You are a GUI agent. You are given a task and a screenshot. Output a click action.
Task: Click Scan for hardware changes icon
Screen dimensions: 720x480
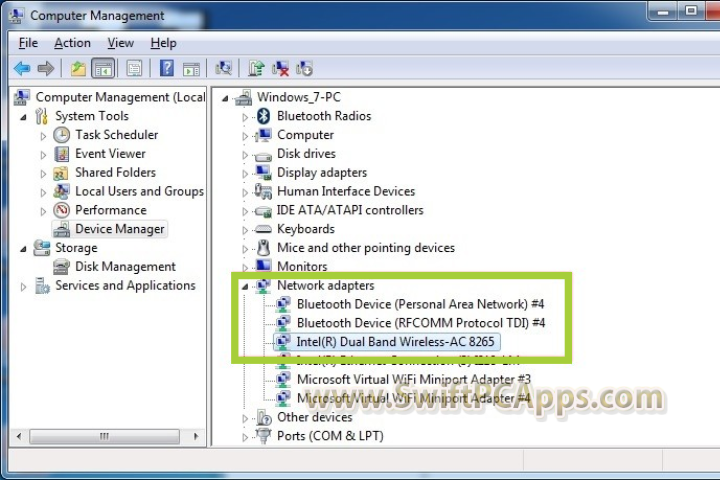click(x=224, y=68)
